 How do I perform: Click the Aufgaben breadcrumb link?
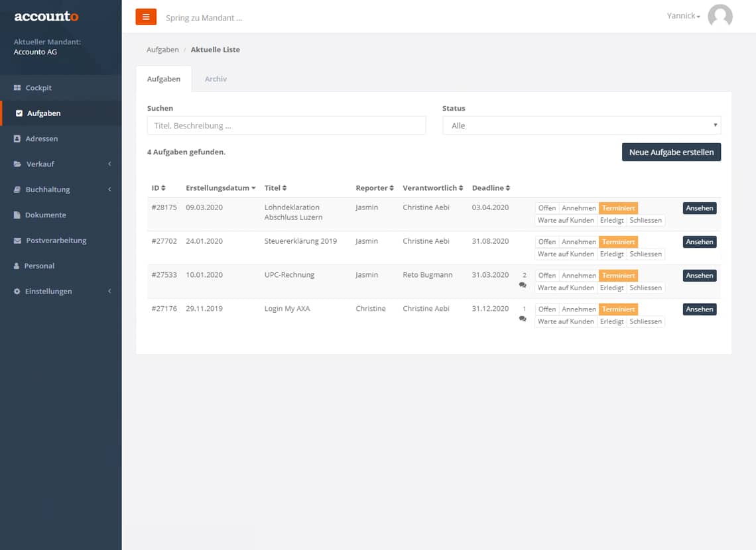coord(162,50)
